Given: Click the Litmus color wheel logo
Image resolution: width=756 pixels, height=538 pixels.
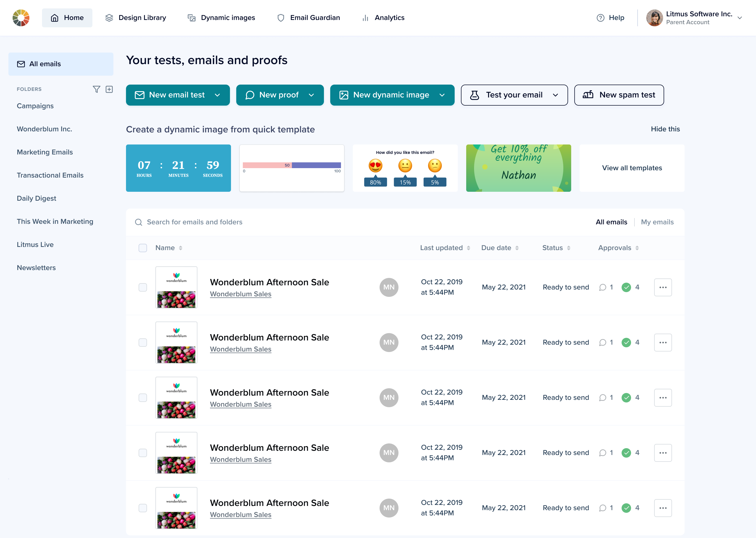Looking at the screenshot, I should click(21, 18).
